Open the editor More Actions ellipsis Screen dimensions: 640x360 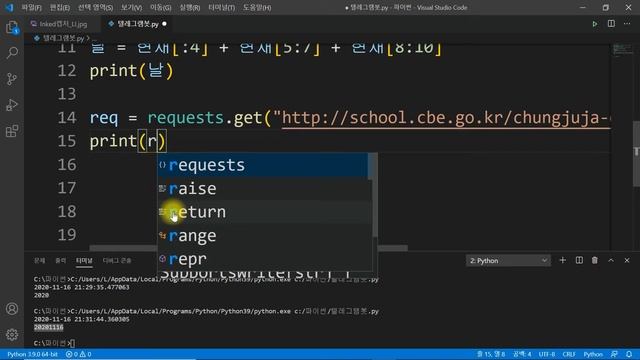(627, 24)
